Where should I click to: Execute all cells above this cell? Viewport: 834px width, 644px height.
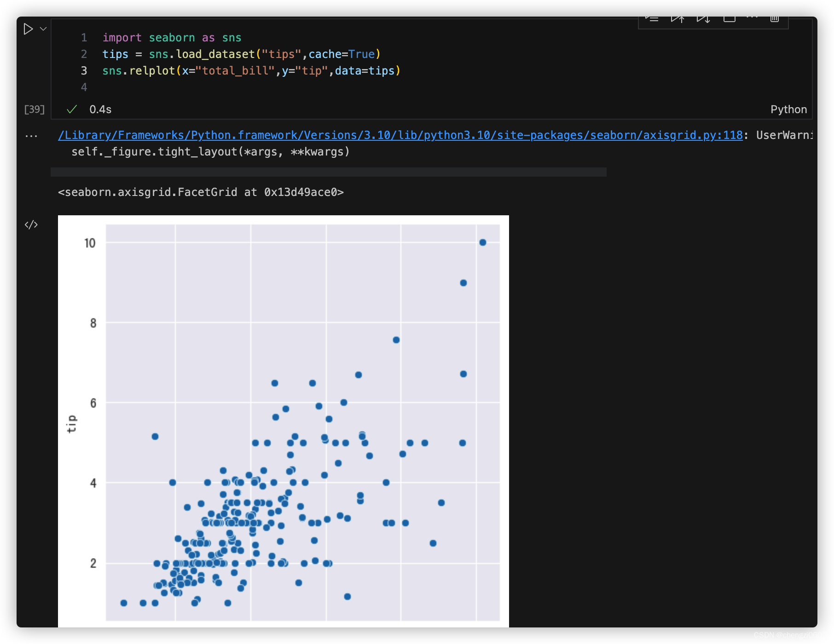[678, 18]
